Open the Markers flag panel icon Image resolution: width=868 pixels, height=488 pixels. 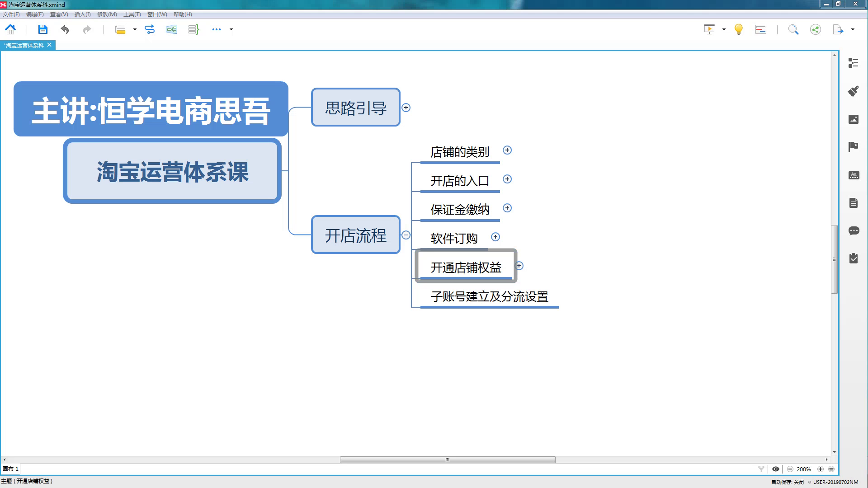tap(853, 146)
